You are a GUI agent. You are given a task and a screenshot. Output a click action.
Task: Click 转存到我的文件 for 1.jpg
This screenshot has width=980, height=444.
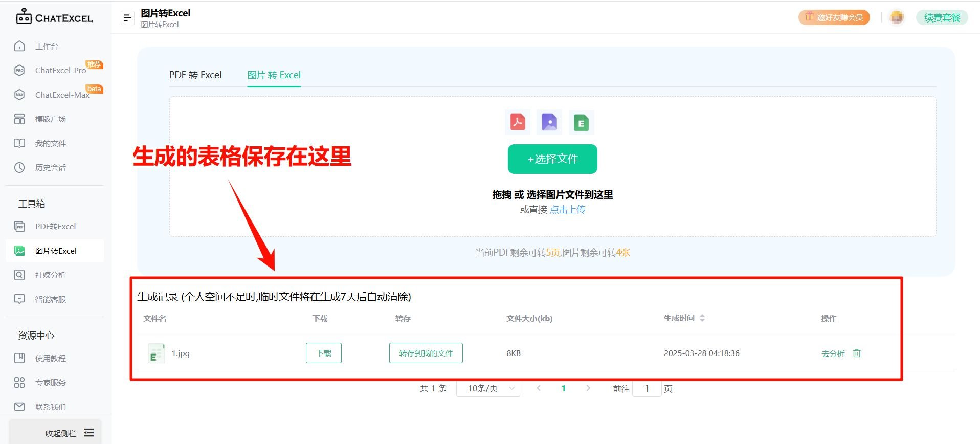click(x=426, y=353)
